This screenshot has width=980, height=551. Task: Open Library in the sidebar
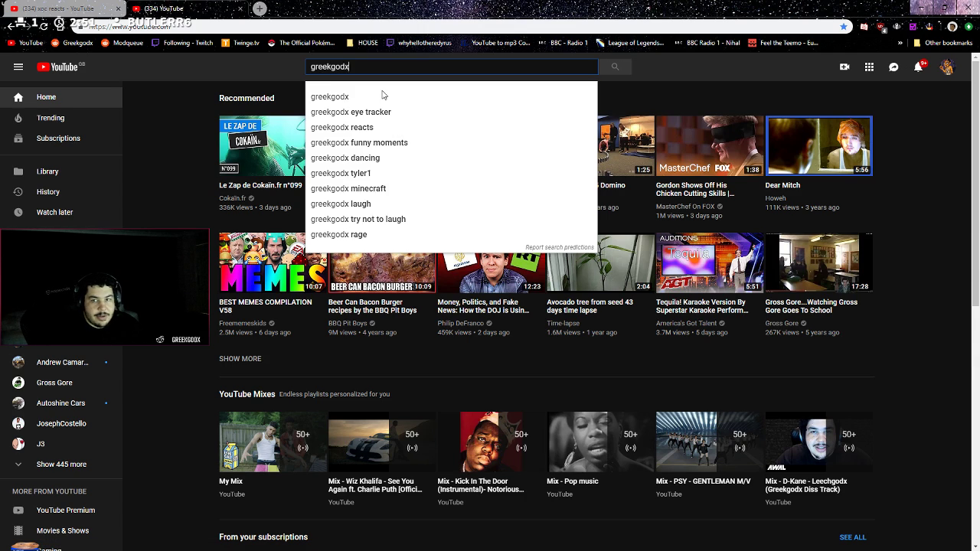[x=61, y=171]
